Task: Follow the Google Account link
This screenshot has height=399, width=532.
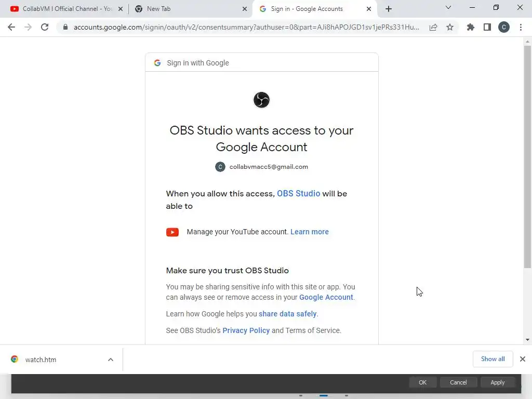Action: pos(326,297)
